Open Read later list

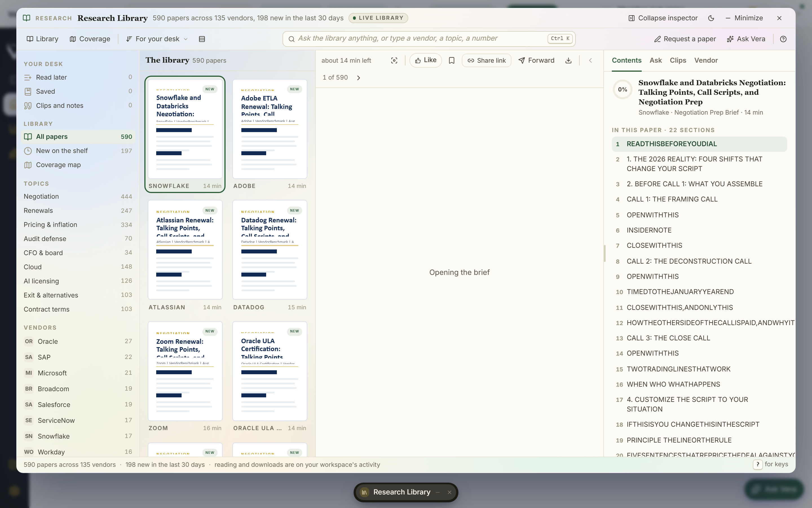click(78, 77)
